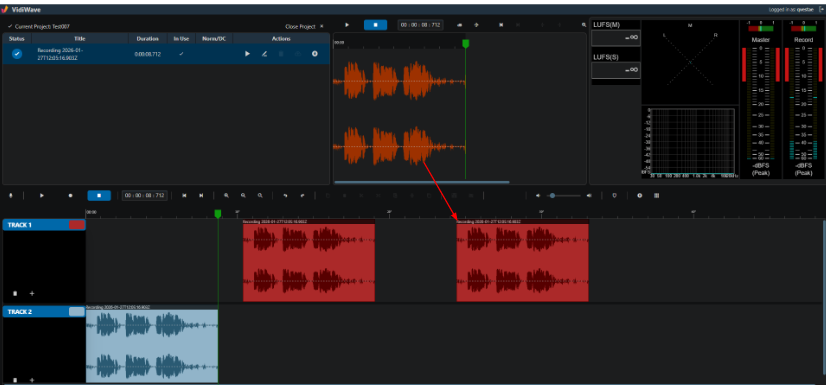
Task: Start timeline recording with record button
Action: click(70, 195)
